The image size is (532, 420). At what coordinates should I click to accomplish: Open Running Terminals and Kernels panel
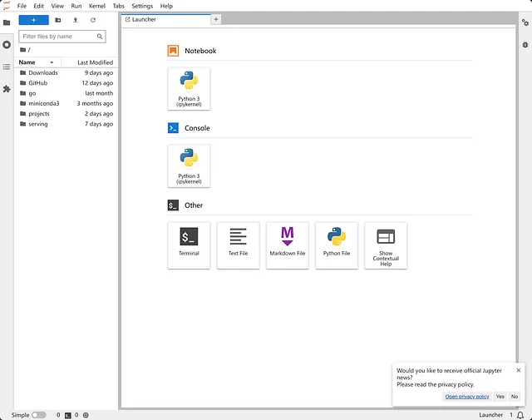(x=7, y=44)
